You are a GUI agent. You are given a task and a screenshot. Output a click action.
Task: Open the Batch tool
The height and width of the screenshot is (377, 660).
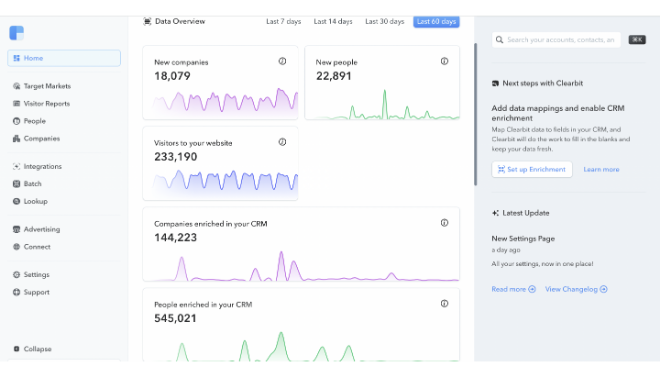27,184
